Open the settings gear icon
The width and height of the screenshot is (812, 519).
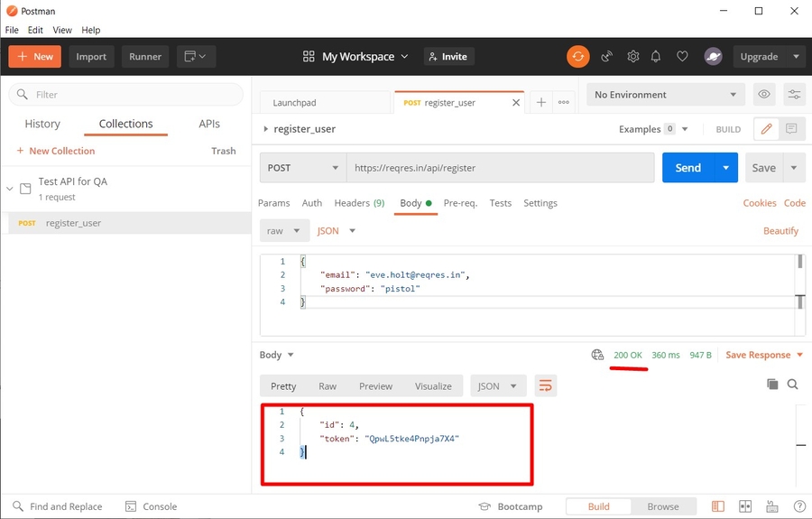coord(632,56)
